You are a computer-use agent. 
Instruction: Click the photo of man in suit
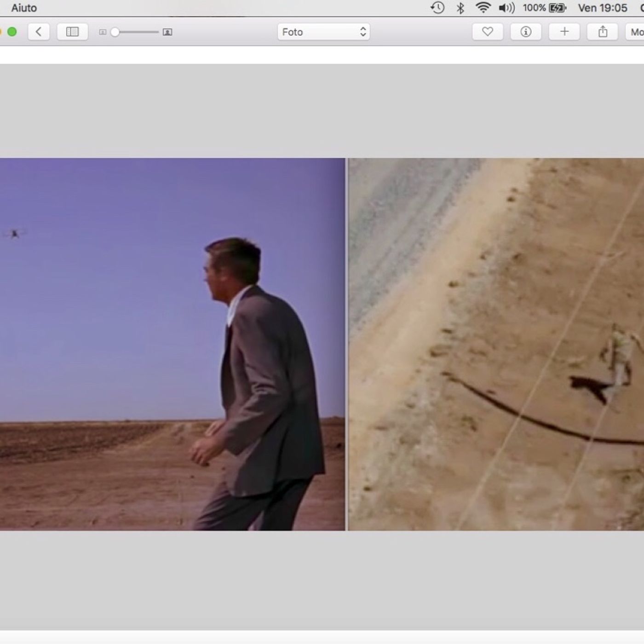172,344
